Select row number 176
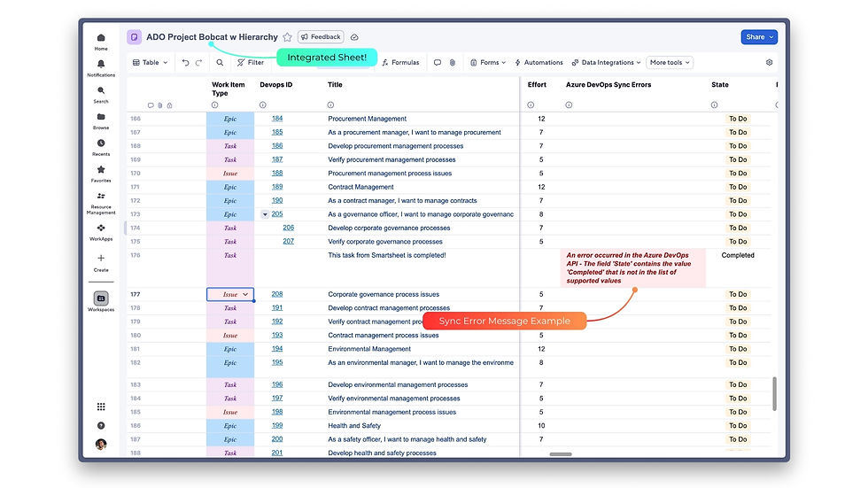The width and height of the screenshot is (868, 488). (x=136, y=255)
